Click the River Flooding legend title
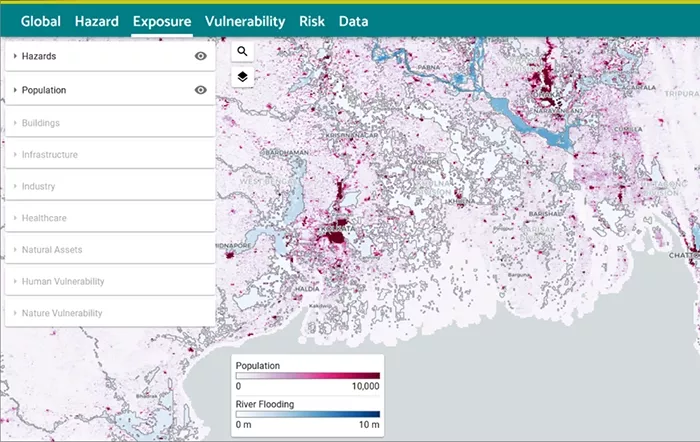This screenshot has width=700, height=442. pos(265,404)
